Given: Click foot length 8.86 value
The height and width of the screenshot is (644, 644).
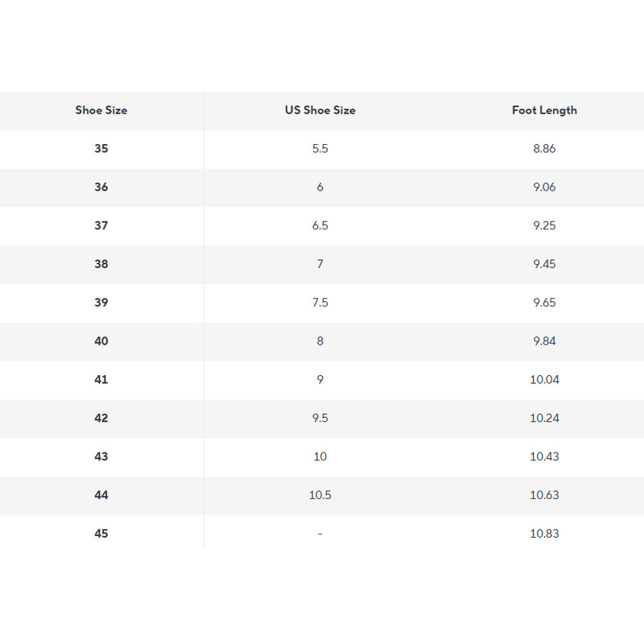Looking at the screenshot, I should (x=544, y=149).
